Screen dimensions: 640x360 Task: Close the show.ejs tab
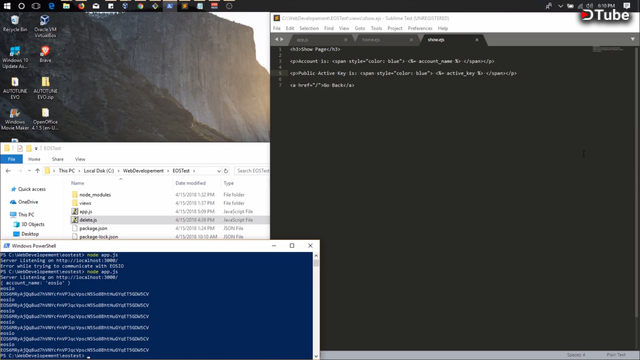click(x=477, y=40)
